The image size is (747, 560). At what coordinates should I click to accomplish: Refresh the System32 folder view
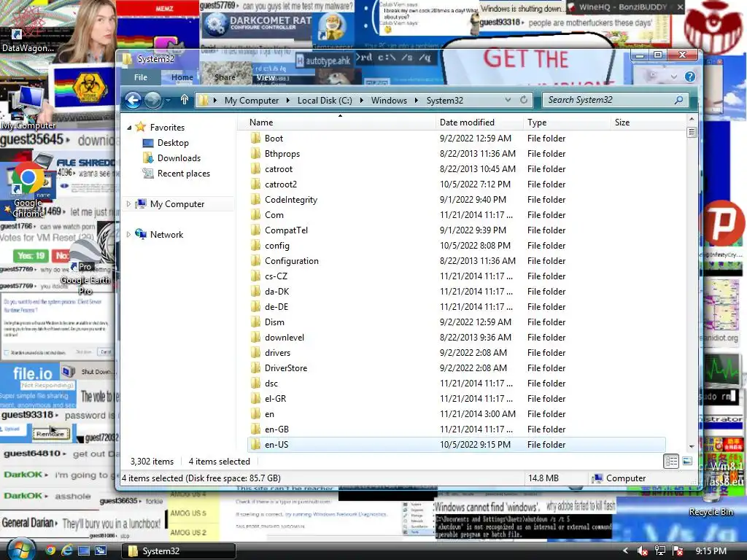coord(524,99)
